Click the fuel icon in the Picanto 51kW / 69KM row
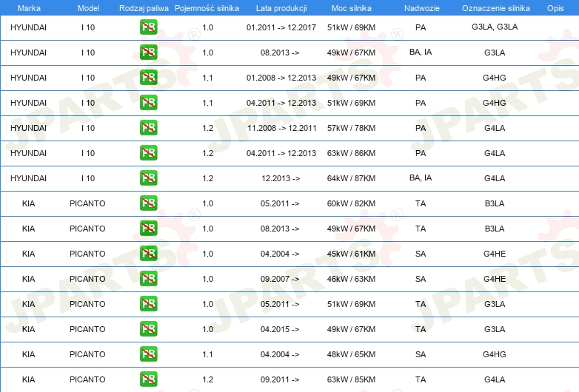This screenshot has height=392, width=579. tap(148, 303)
